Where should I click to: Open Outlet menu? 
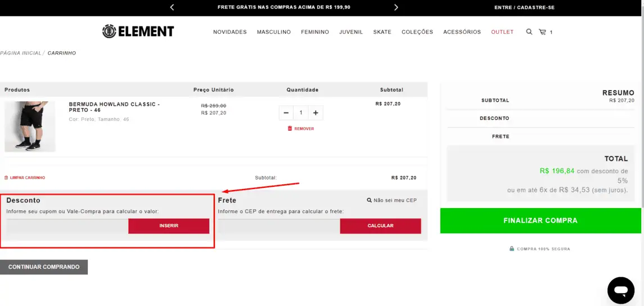[502, 32]
